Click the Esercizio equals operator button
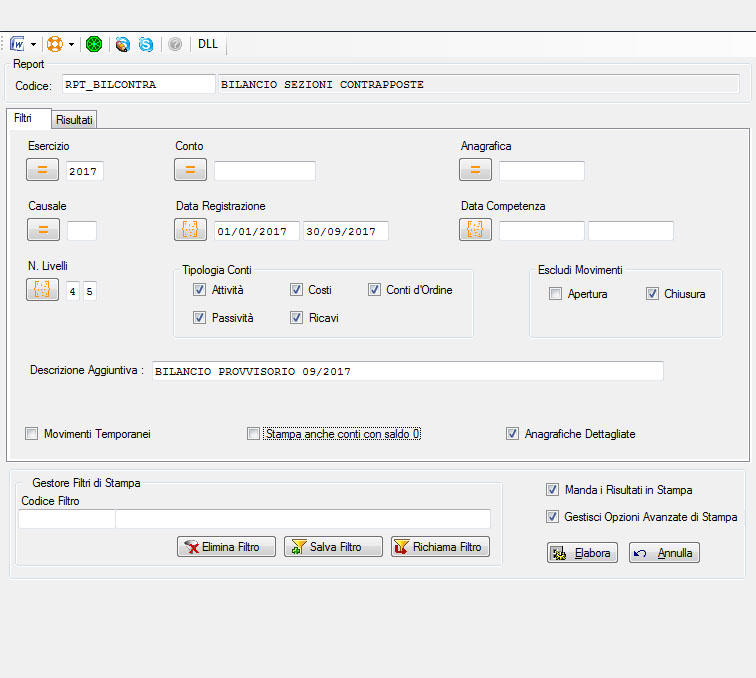Image resolution: width=756 pixels, height=678 pixels. [x=42, y=170]
